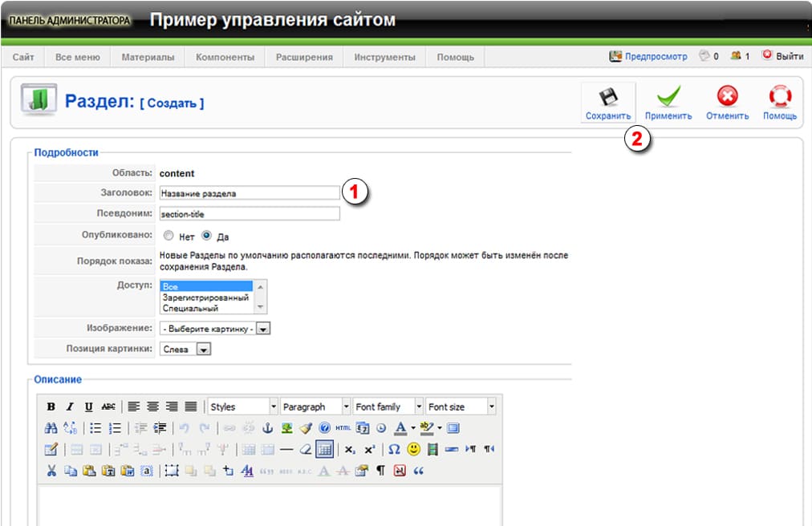Open the text color picker arrow

tap(412, 428)
